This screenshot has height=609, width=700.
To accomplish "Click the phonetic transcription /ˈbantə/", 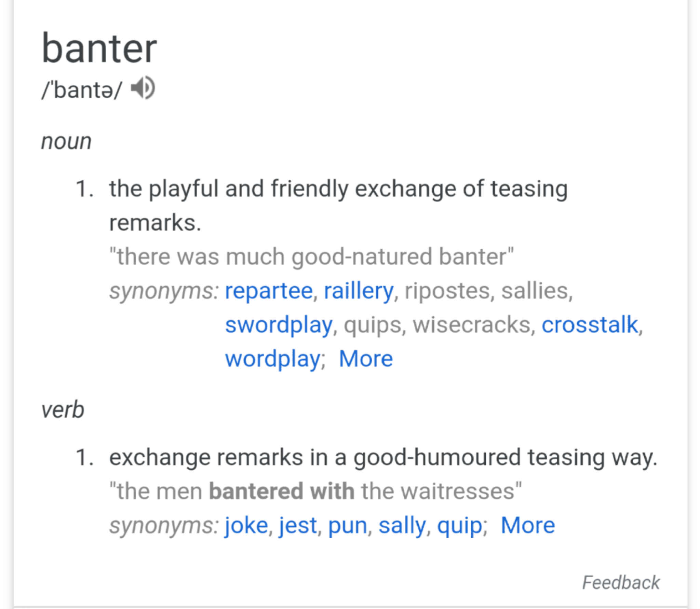I will [x=81, y=90].
